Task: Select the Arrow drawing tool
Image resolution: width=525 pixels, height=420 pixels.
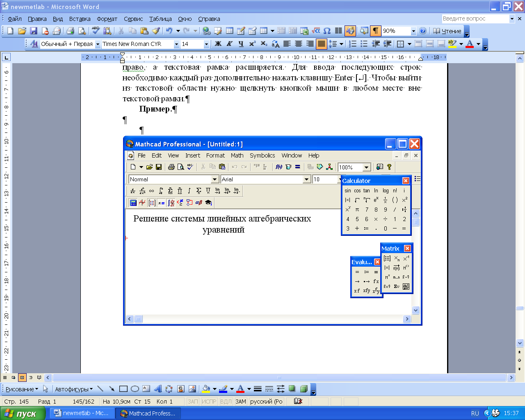Action: point(112,389)
